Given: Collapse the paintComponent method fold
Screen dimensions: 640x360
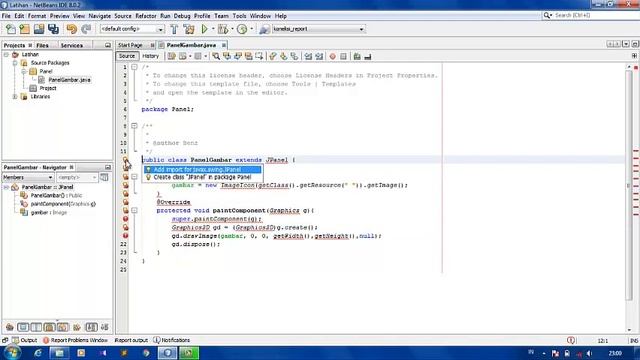Looking at the screenshot, I should 134,211.
